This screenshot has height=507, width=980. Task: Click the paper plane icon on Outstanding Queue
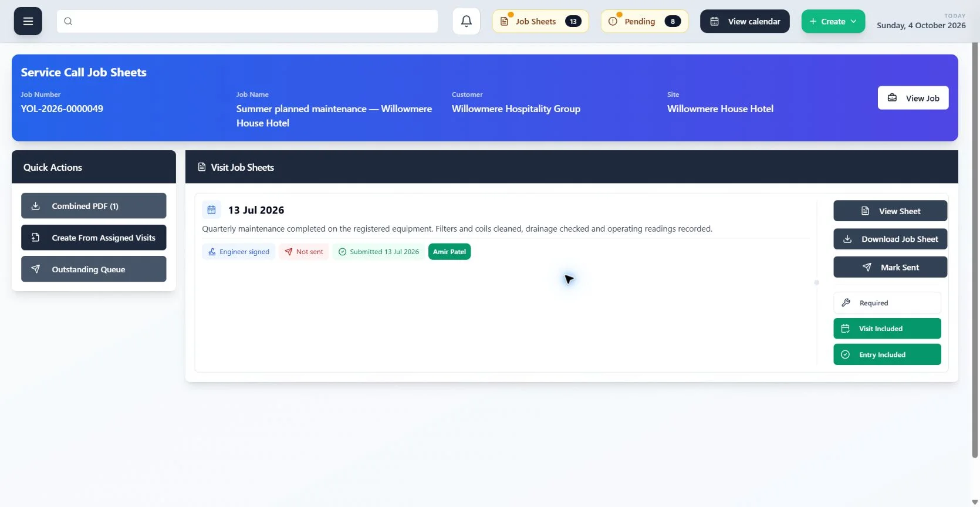pyautogui.click(x=35, y=269)
